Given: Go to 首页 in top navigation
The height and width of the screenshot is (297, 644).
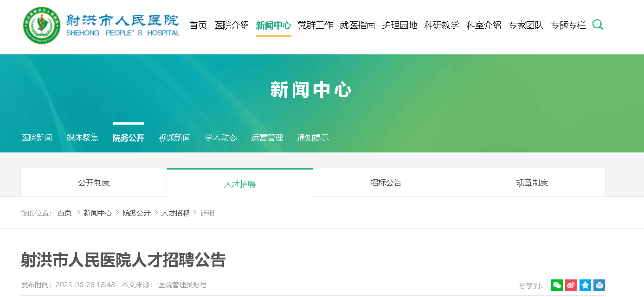Looking at the screenshot, I should click(x=198, y=25).
